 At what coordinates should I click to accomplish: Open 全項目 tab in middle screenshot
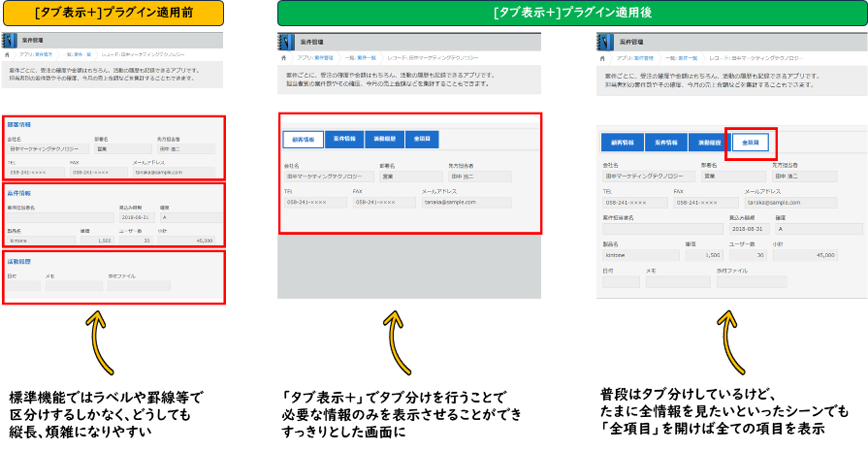[x=422, y=140]
